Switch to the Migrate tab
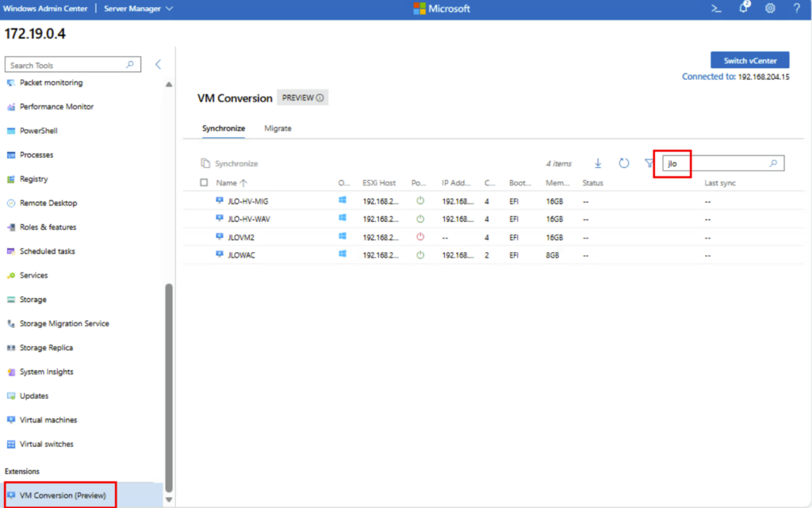 (278, 128)
